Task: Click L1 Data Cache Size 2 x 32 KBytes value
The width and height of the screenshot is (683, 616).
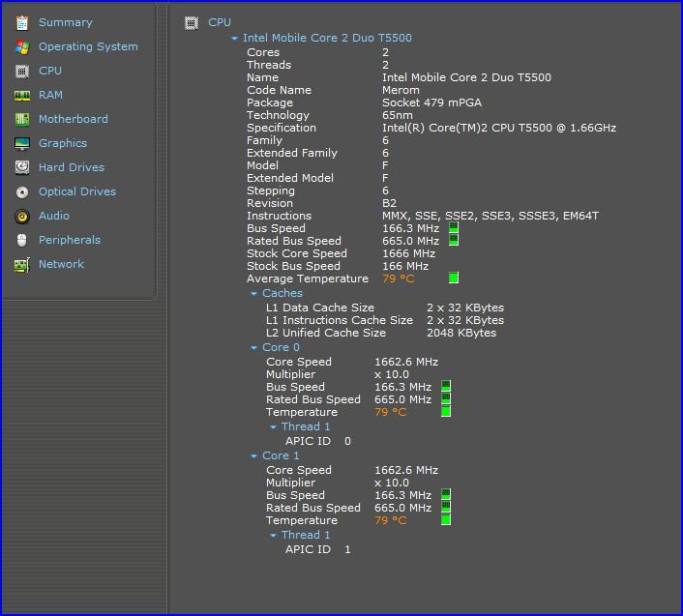Action: [x=465, y=308]
